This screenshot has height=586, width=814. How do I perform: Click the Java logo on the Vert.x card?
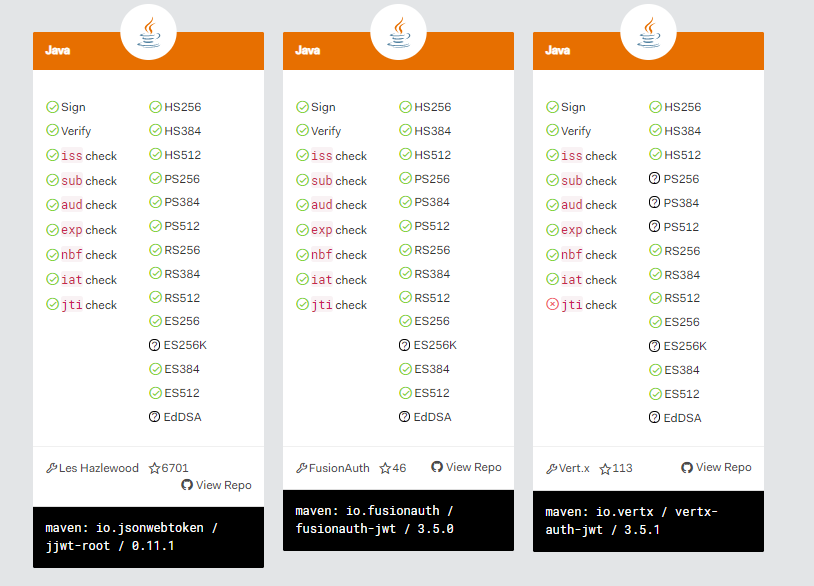click(648, 32)
